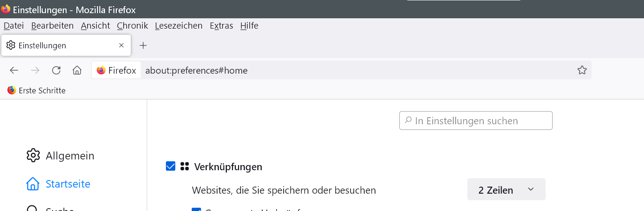The height and width of the screenshot is (211, 644).
Task: Open the Lesezeichen menu
Action: (179, 26)
